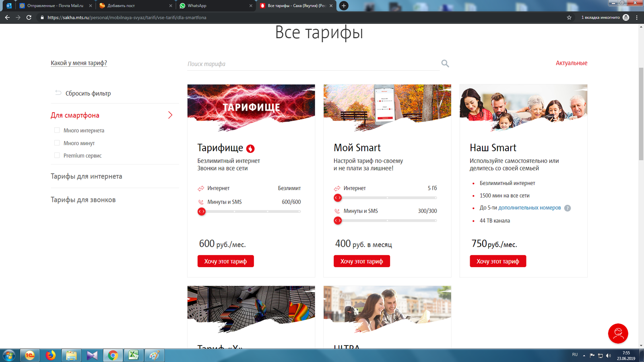The width and height of the screenshot is (644, 362).
Task: Select the Для смартфона category
Action: [x=75, y=115]
